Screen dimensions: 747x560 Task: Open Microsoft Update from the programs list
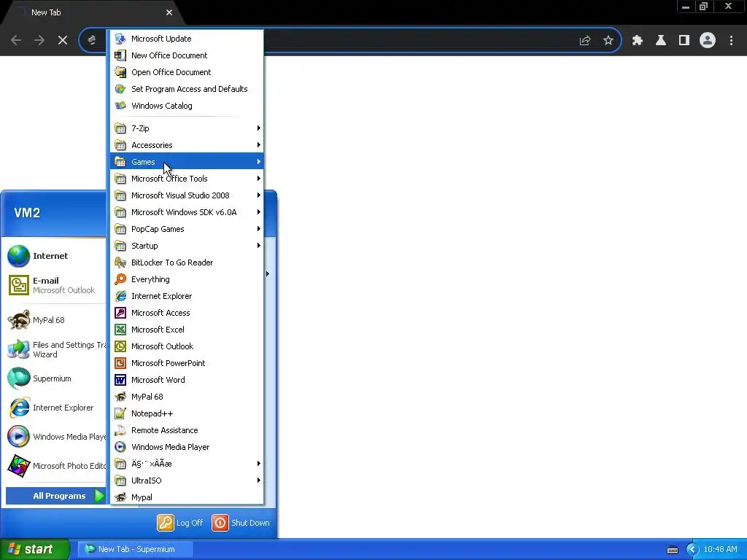click(x=187, y=39)
